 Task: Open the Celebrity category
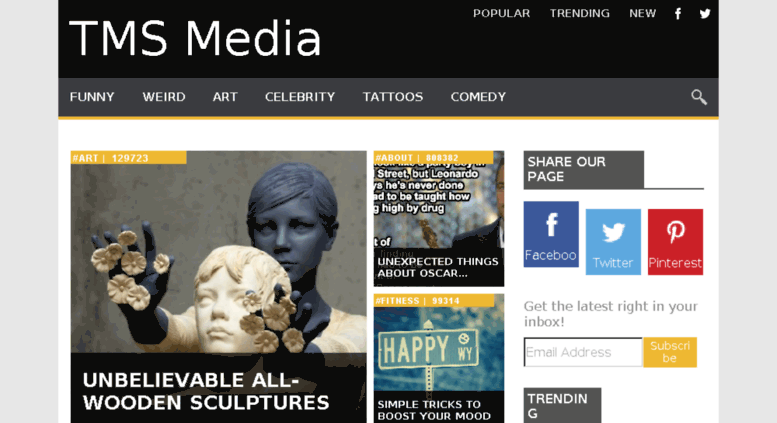300,97
